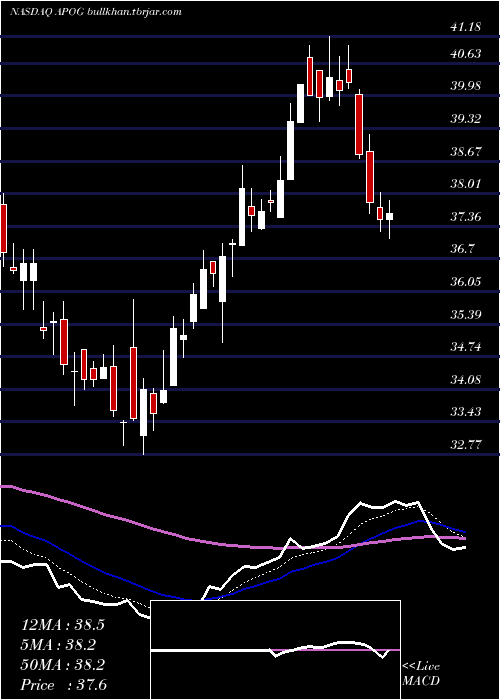Screen dimensions: 500x700
Task: Click the 36.05 price axis label
Action: (x=466, y=282)
